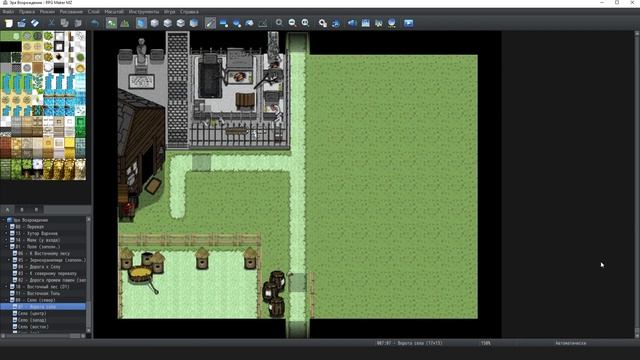Select map 04 Дорога к Селу
Viewport: 640px width, 360px height.
[x=39, y=267]
